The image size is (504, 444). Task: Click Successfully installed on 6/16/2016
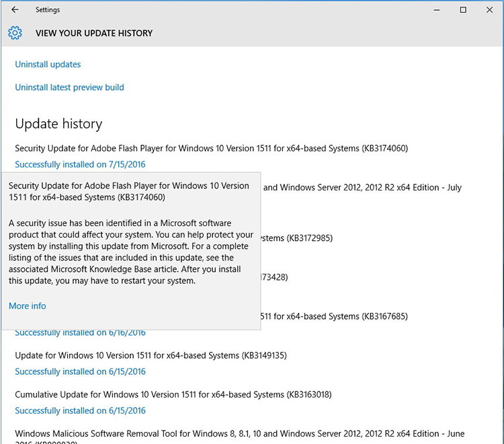80,333
